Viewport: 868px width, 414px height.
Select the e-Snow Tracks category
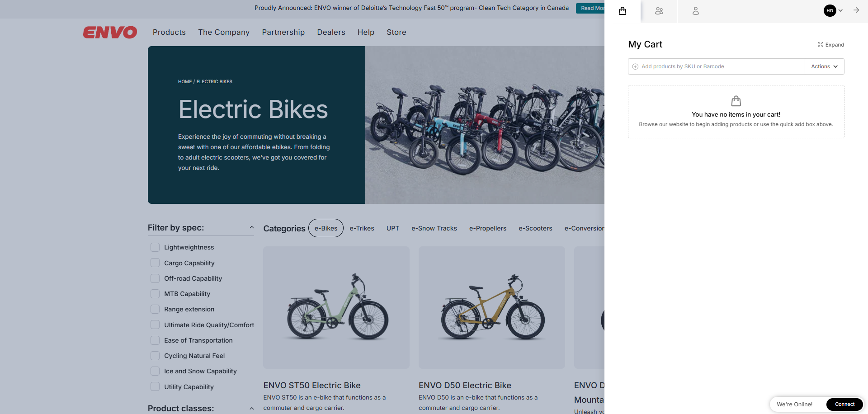point(434,228)
